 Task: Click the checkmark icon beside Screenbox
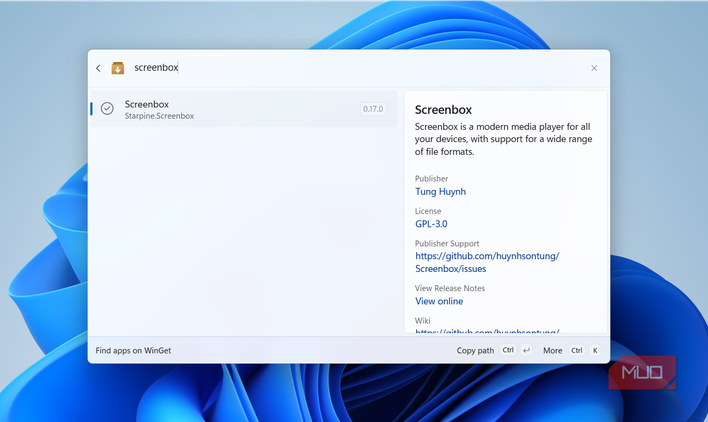click(x=107, y=108)
